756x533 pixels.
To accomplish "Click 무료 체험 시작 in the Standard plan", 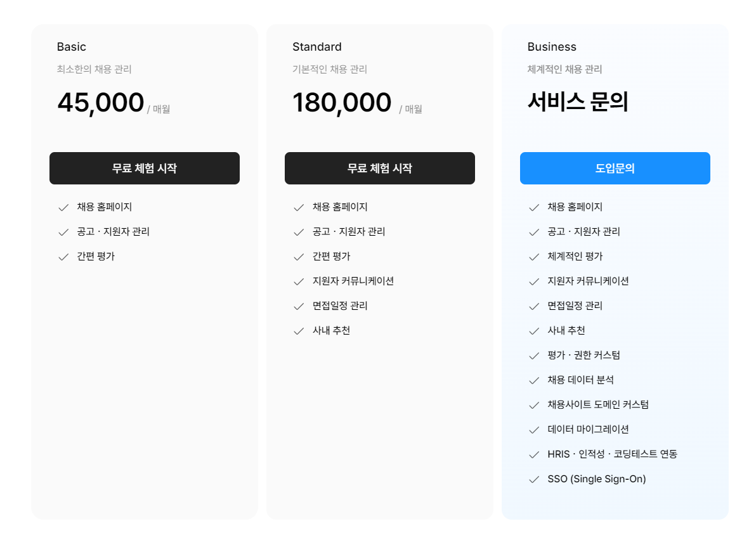I will 380,168.
